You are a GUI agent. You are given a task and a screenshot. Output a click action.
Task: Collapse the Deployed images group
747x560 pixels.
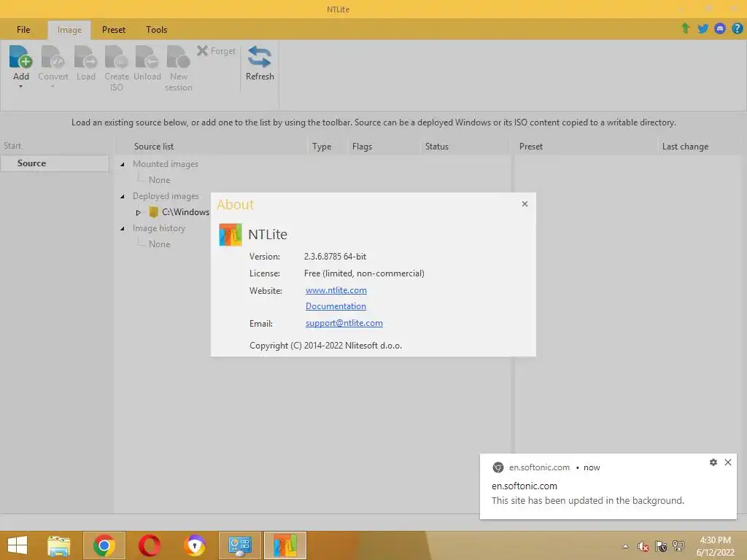pos(123,196)
